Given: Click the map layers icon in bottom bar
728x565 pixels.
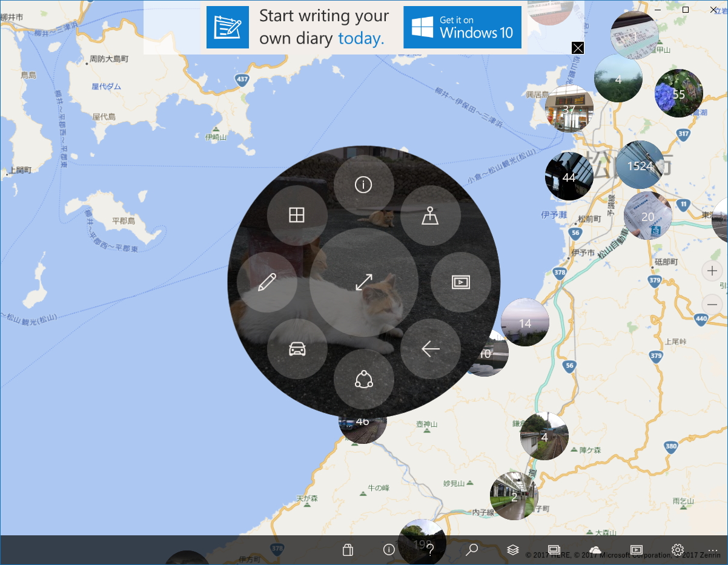Looking at the screenshot, I should coord(513,550).
